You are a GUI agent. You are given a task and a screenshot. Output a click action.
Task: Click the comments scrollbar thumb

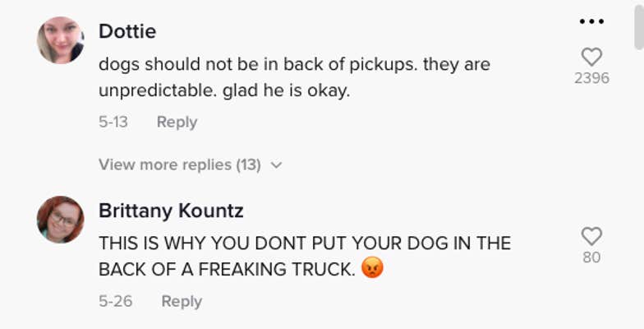tap(639, 25)
